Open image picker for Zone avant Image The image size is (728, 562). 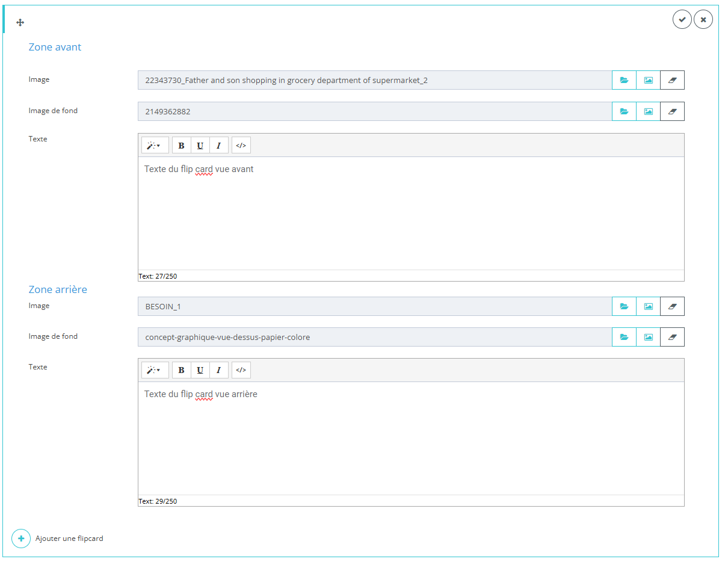648,80
